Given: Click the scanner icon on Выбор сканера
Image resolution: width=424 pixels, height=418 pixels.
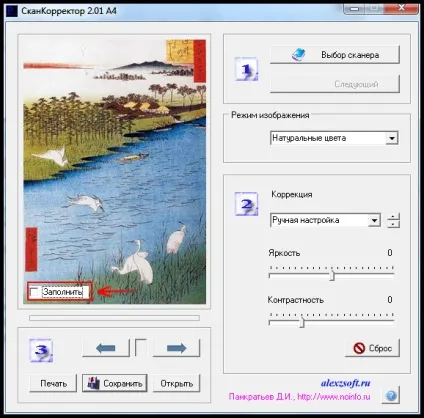Looking at the screenshot, I should pos(298,54).
